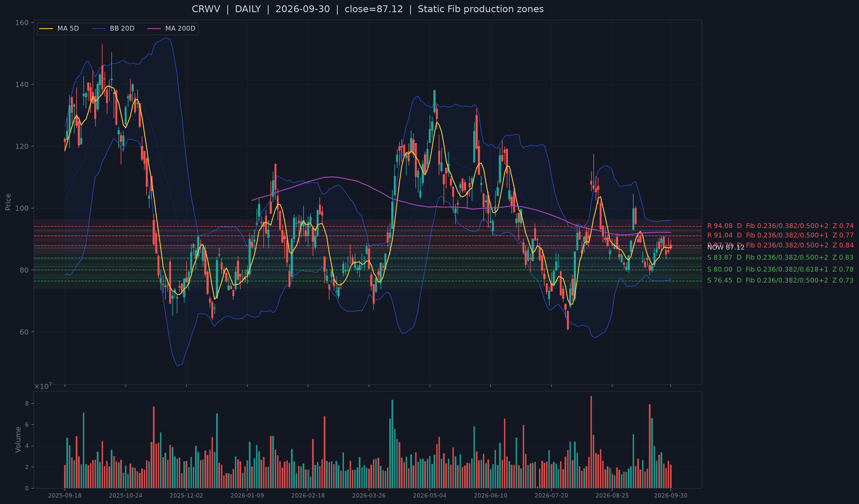
Task: Click the 160 price axis tick
Action: tap(22, 22)
